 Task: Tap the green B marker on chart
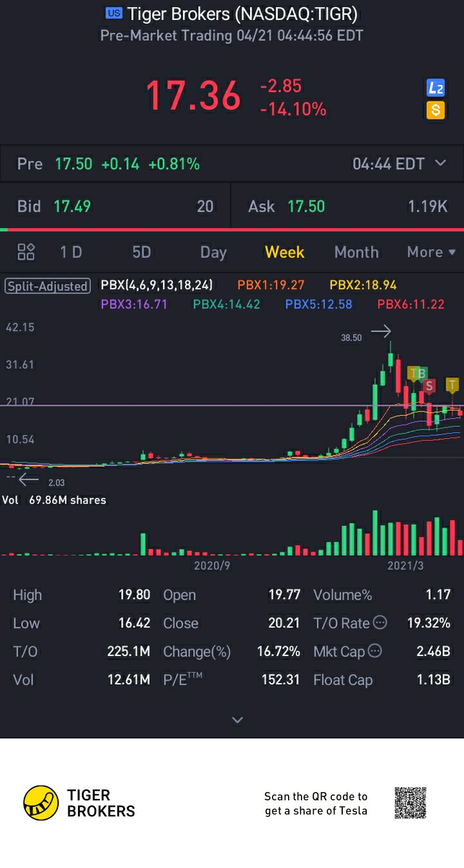click(421, 373)
